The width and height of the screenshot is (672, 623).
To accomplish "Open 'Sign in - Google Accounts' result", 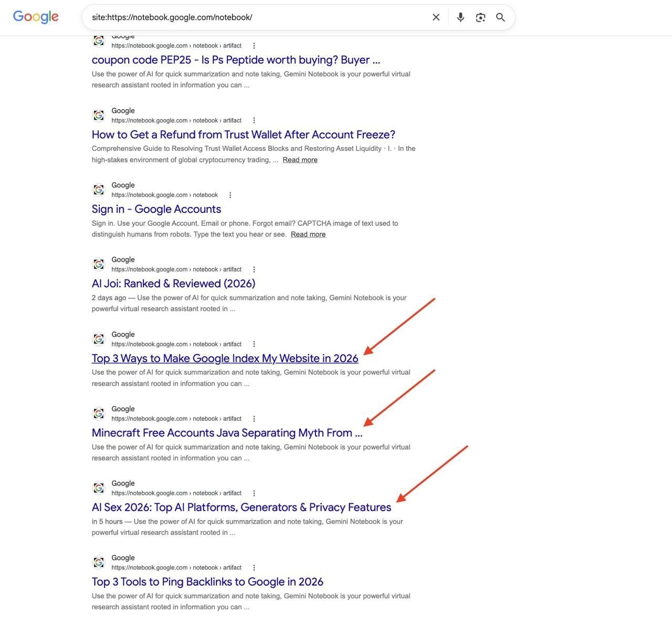I will (x=156, y=209).
